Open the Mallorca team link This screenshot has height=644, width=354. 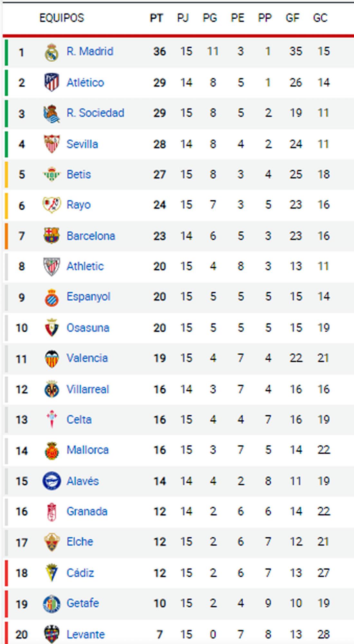88,450
